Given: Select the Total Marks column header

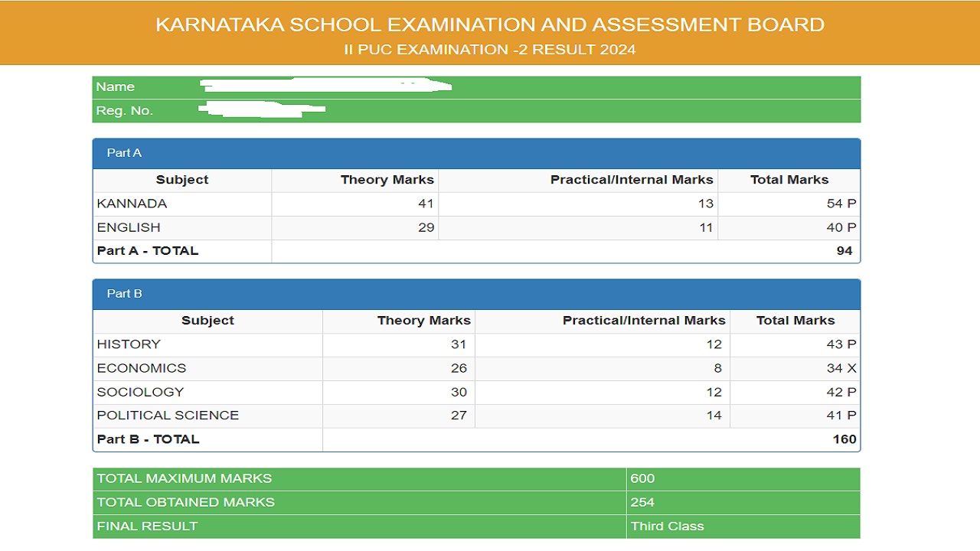Looking at the screenshot, I should 788,179.
